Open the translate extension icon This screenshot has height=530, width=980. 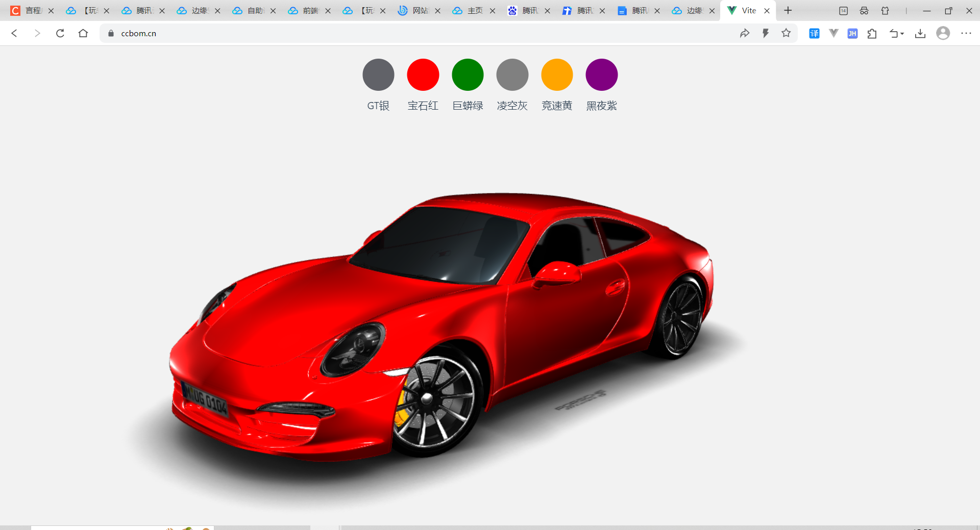[814, 34]
